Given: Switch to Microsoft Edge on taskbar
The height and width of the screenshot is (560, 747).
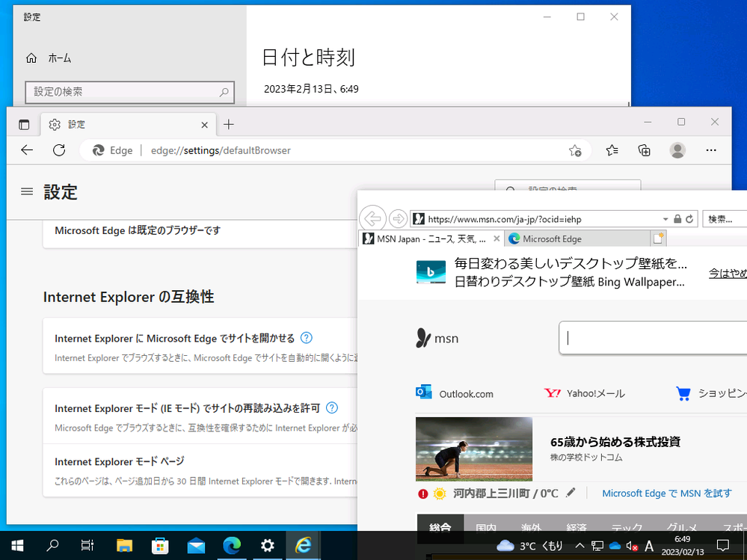Looking at the screenshot, I should 232,546.
